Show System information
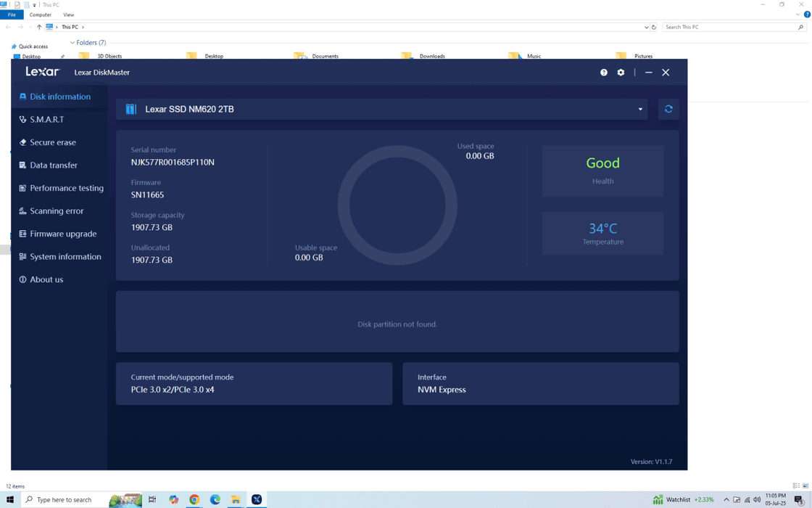This screenshot has width=812, height=508. point(65,257)
